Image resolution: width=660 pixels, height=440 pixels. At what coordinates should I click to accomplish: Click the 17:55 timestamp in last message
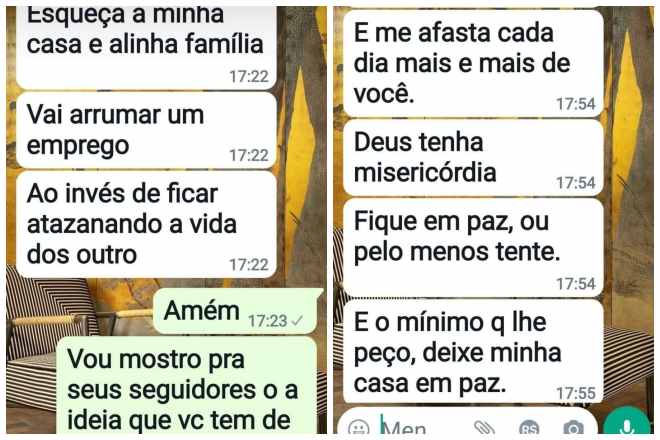tap(576, 393)
